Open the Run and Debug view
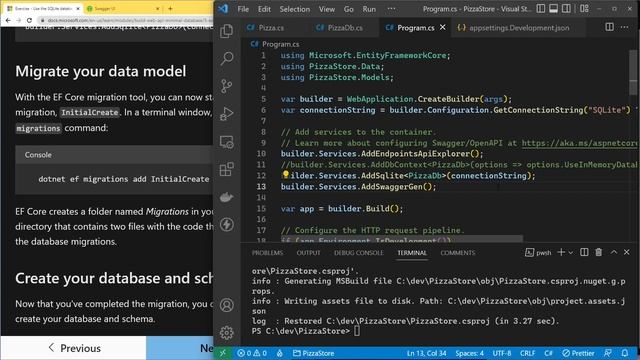 point(227,114)
